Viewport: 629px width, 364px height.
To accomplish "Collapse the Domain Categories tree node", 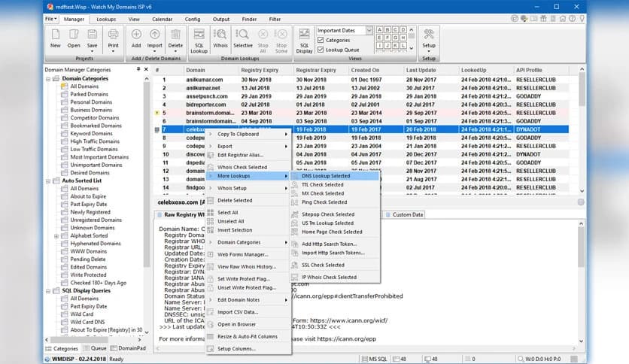I will pos(48,78).
